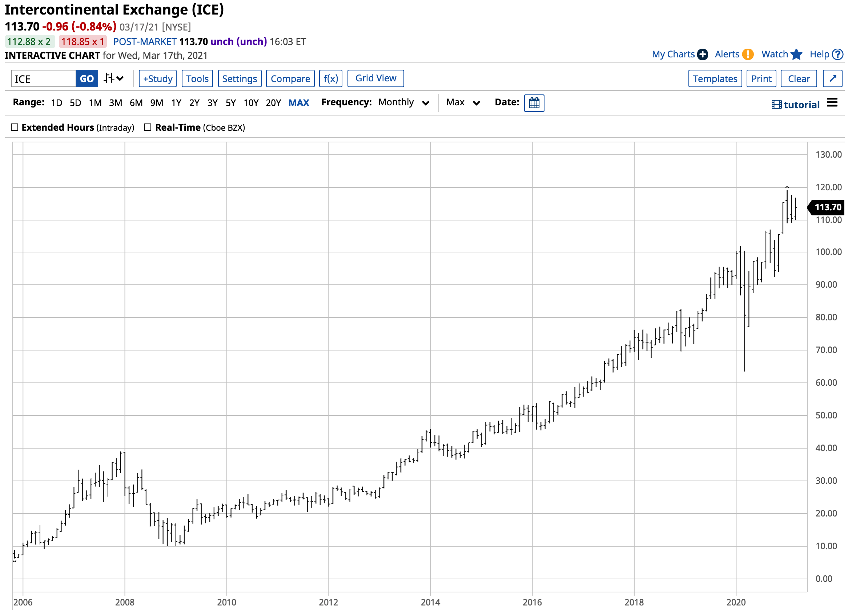Screen dimensions: 860x616
Task: Click the 118.85 x 1 ask quote
Action: click(x=83, y=41)
